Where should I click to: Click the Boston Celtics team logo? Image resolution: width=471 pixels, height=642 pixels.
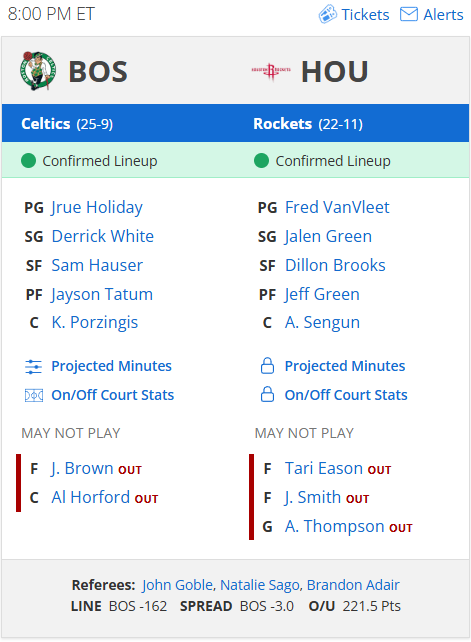pos(38,71)
